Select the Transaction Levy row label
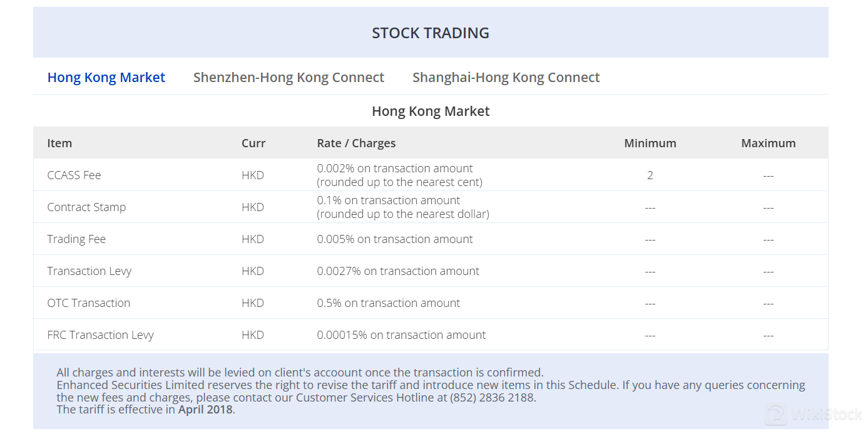The width and height of the screenshot is (868, 436). [89, 271]
